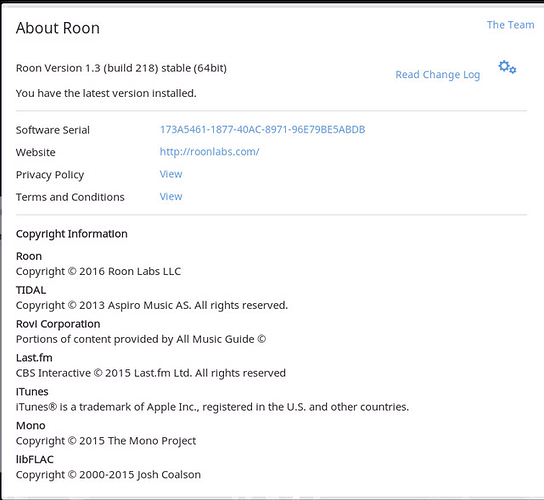
Task: View the Privacy Policy
Action: pos(171,174)
